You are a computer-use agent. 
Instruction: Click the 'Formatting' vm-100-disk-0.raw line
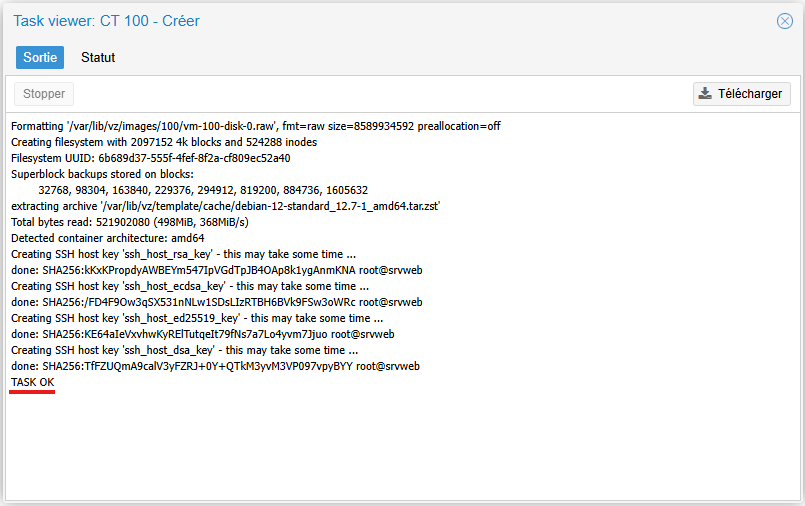point(256,126)
